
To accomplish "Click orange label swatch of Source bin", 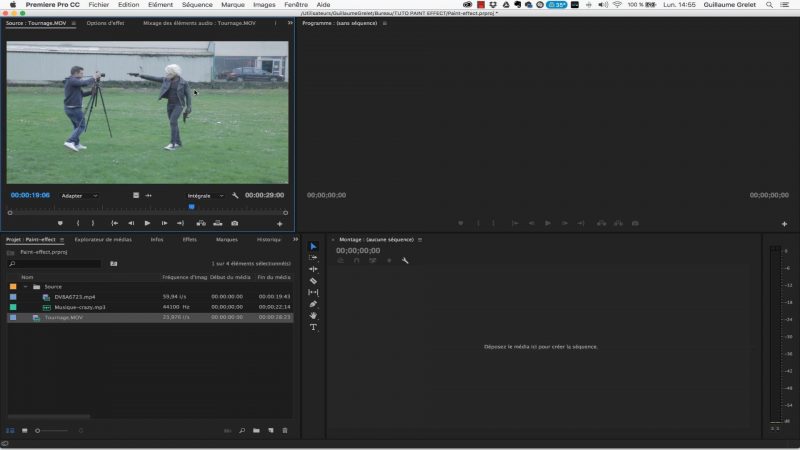I will point(13,287).
